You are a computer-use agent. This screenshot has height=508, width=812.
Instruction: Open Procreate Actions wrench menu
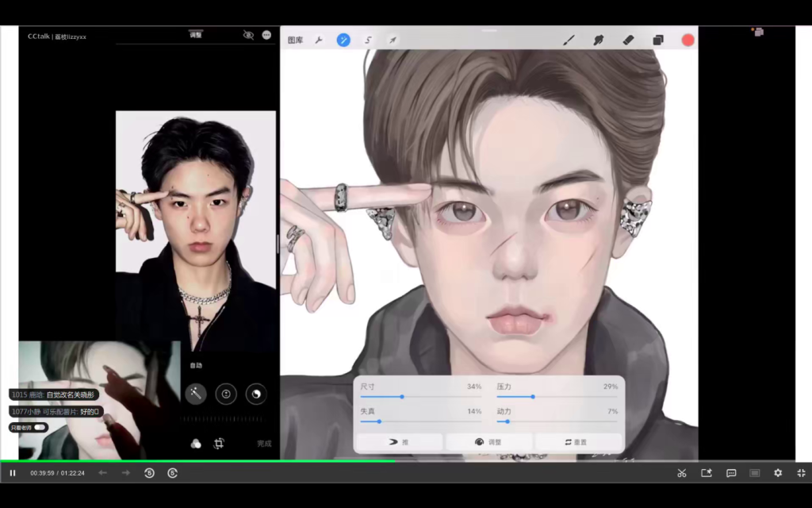(x=319, y=40)
